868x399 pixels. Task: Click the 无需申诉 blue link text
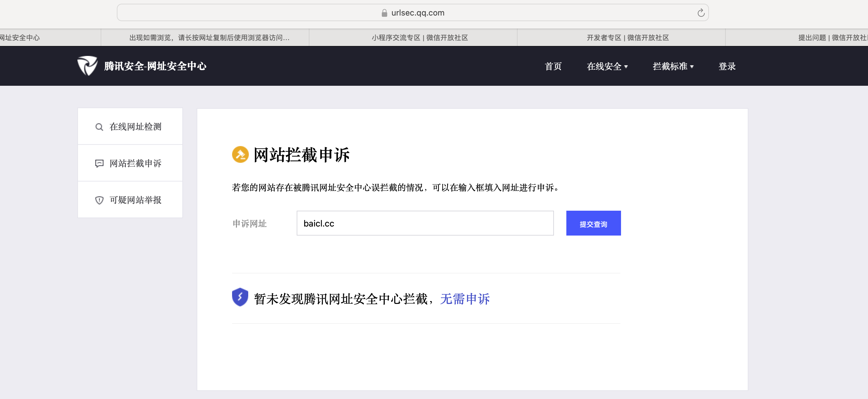click(465, 299)
